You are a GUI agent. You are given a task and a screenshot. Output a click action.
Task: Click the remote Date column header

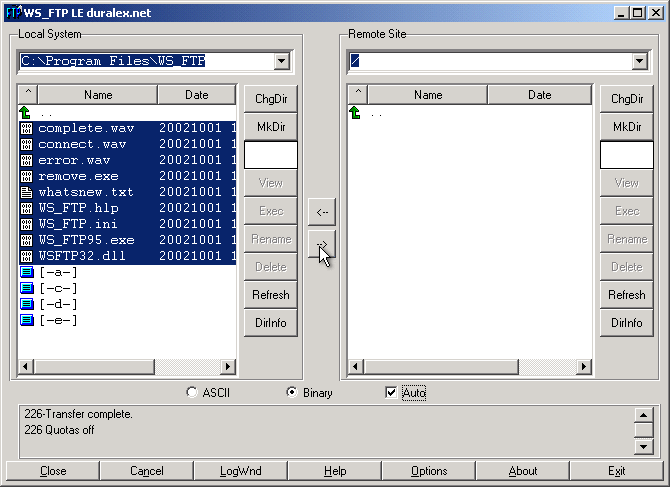coord(539,95)
